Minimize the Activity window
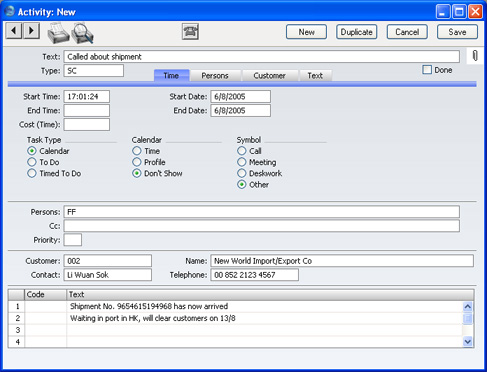 (443, 12)
